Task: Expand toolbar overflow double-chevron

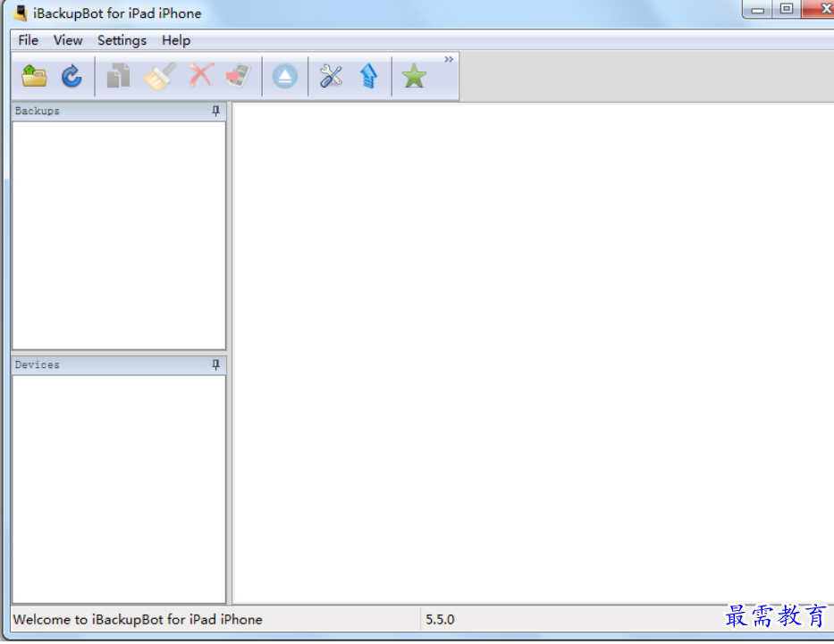Action: 449,59
